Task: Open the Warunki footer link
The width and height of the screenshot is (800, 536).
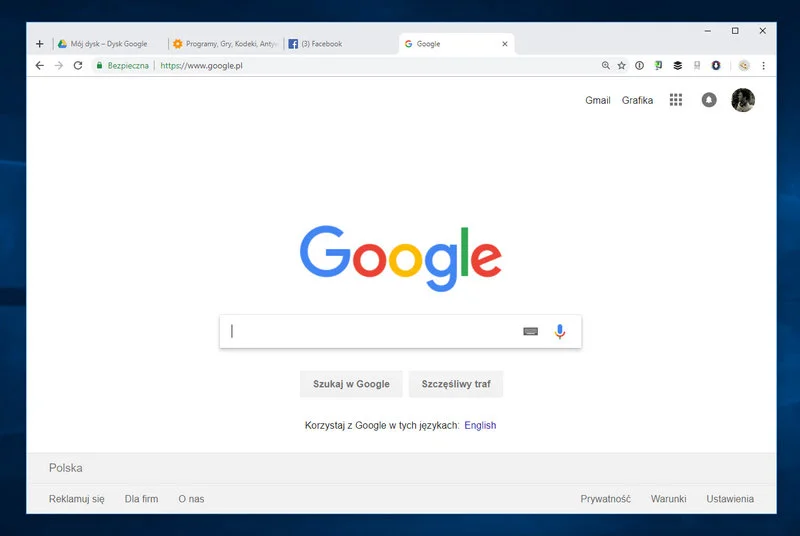Action: (x=668, y=499)
